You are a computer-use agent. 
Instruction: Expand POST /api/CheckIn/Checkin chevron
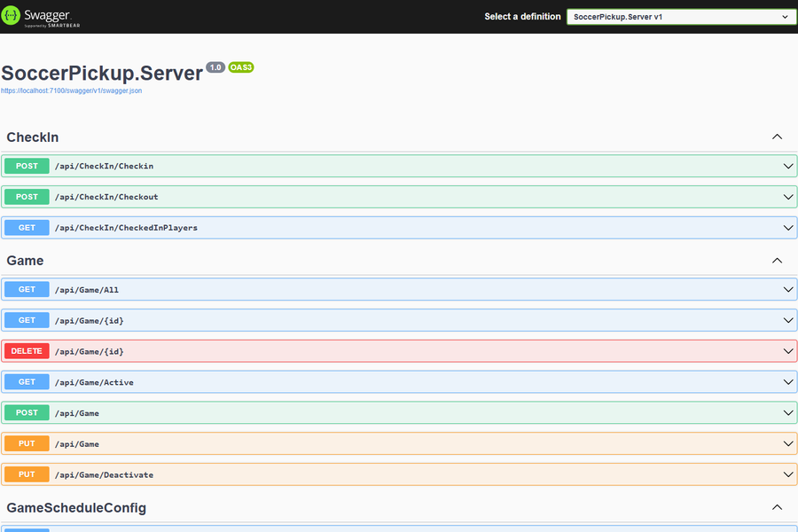point(788,167)
